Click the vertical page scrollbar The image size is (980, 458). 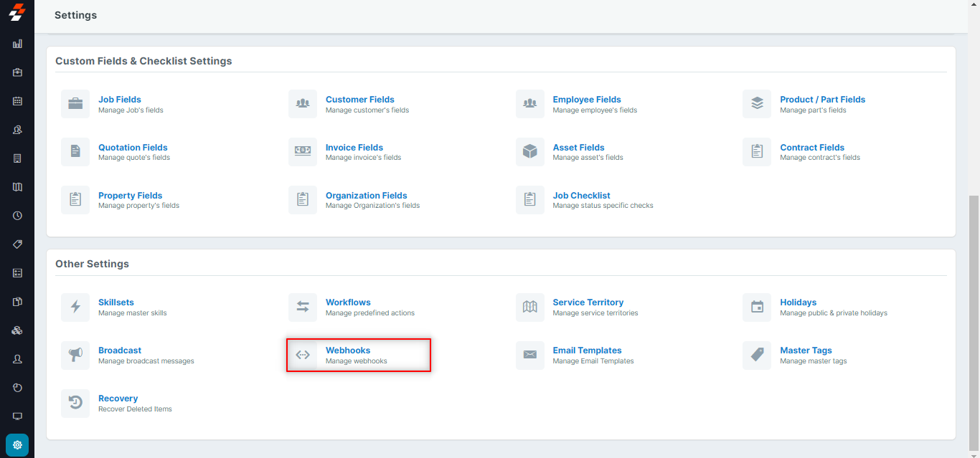coord(974,323)
